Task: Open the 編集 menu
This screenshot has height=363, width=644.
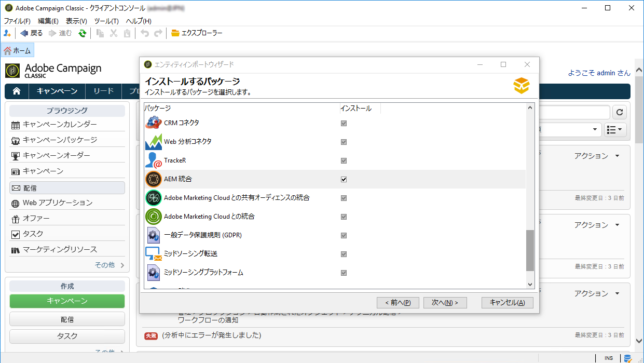Action: click(48, 21)
